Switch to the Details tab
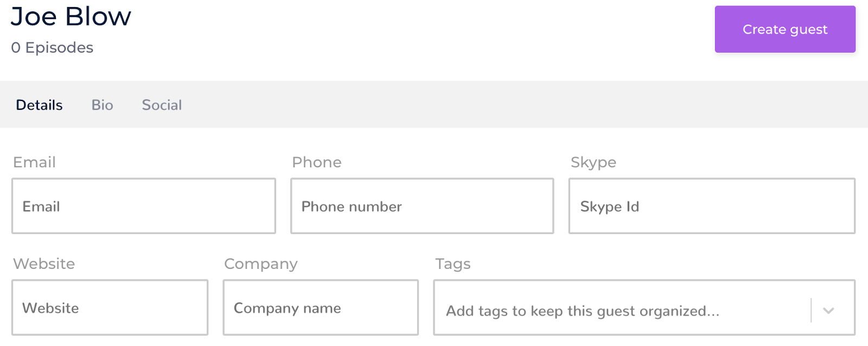The image size is (868, 346). coord(39,105)
